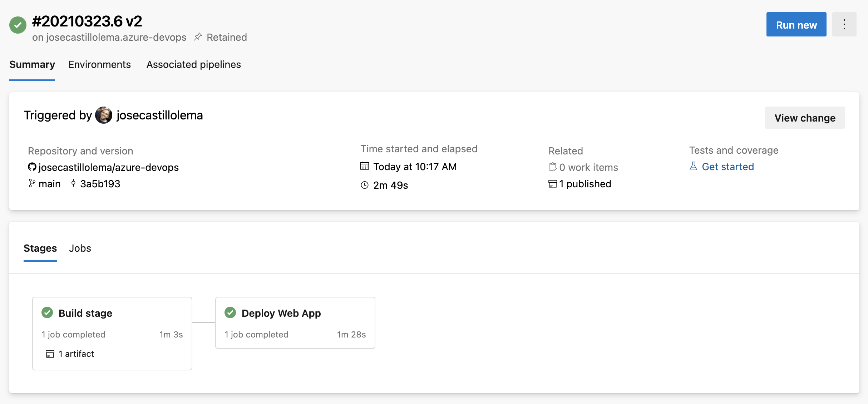Click josecastillolema user avatar
This screenshot has height=404, width=868.
coord(104,115)
